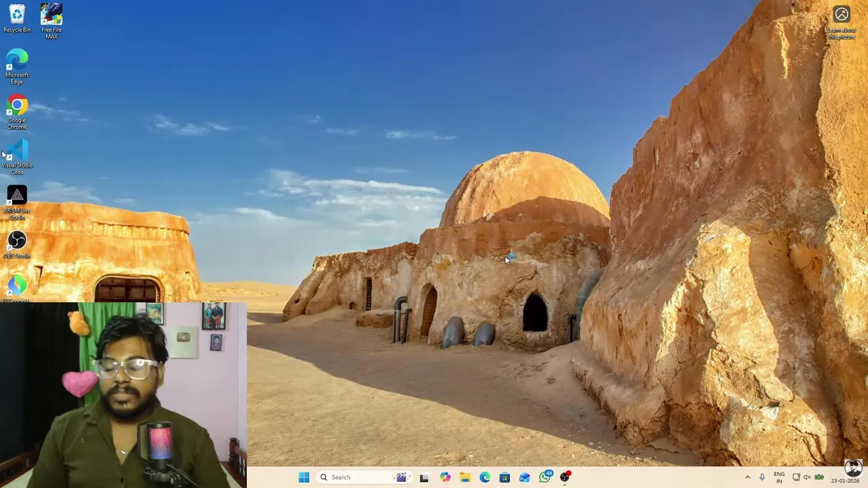Viewport: 868px width, 488px height.
Task: Select the PRISM Live Studio desktop shortcut
Action: pyautogui.click(x=17, y=203)
